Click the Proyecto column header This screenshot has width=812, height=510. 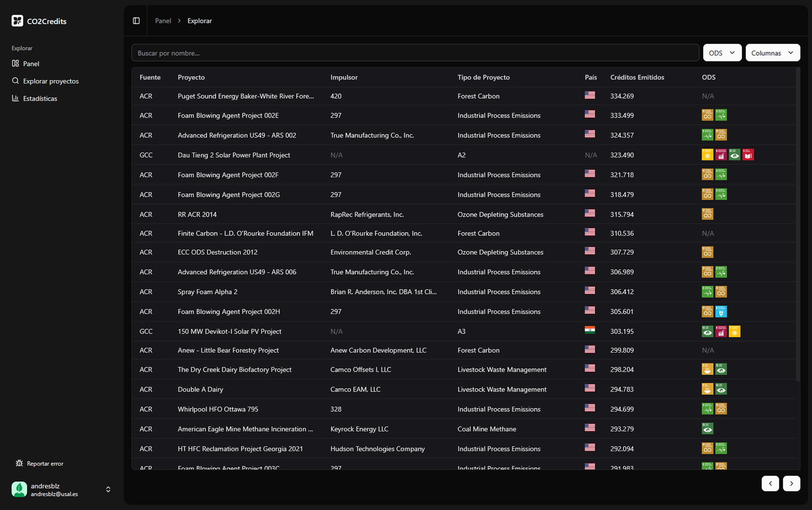point(191,77)
